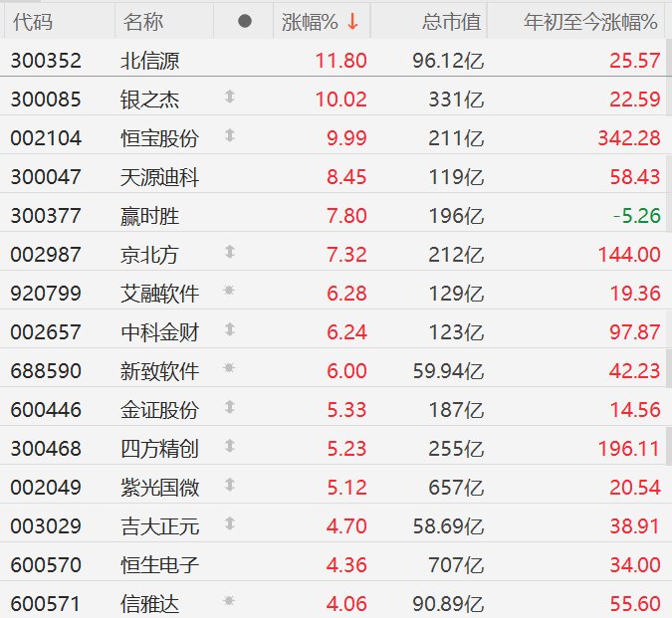Select stock 中科金财

[159, 332]
